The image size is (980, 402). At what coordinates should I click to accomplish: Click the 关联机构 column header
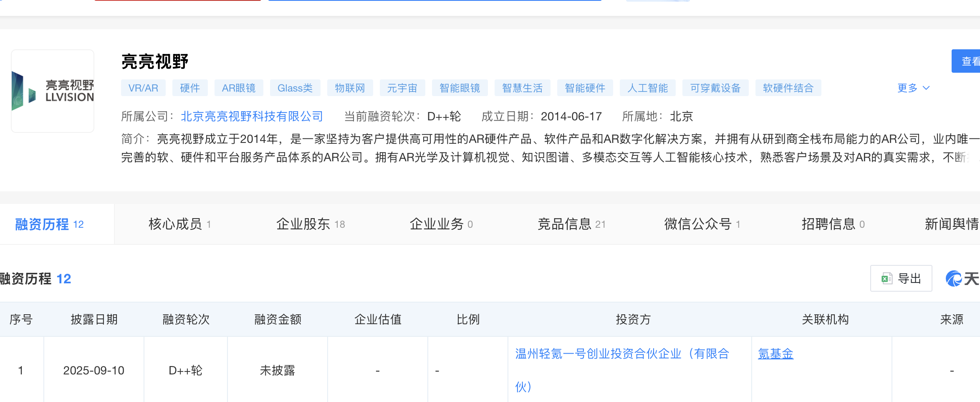[825, 320]
